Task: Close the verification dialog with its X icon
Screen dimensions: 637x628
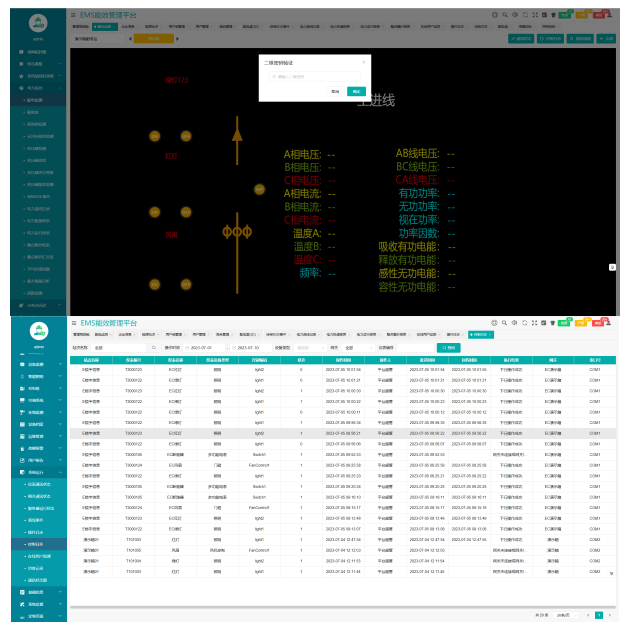Action: 363,61
